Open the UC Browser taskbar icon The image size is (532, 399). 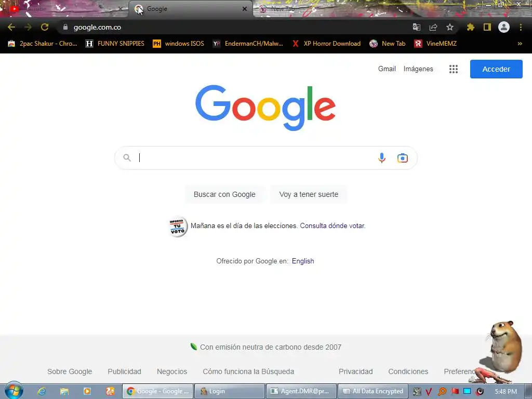pos(110,391)
